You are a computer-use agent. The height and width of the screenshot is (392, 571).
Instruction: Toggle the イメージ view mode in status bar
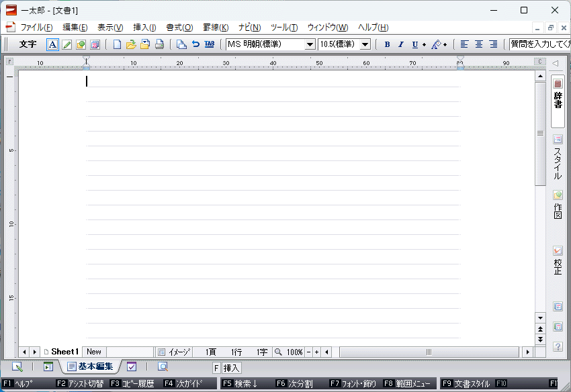click(175, 352)
